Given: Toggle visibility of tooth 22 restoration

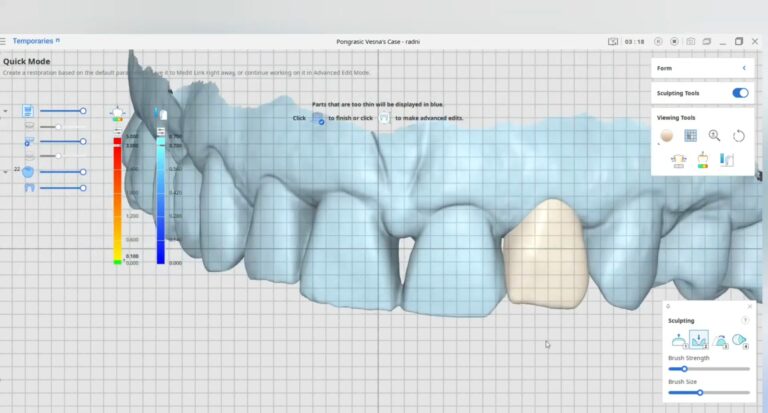Looking at the screenshot, I should (x=28, y=172).
